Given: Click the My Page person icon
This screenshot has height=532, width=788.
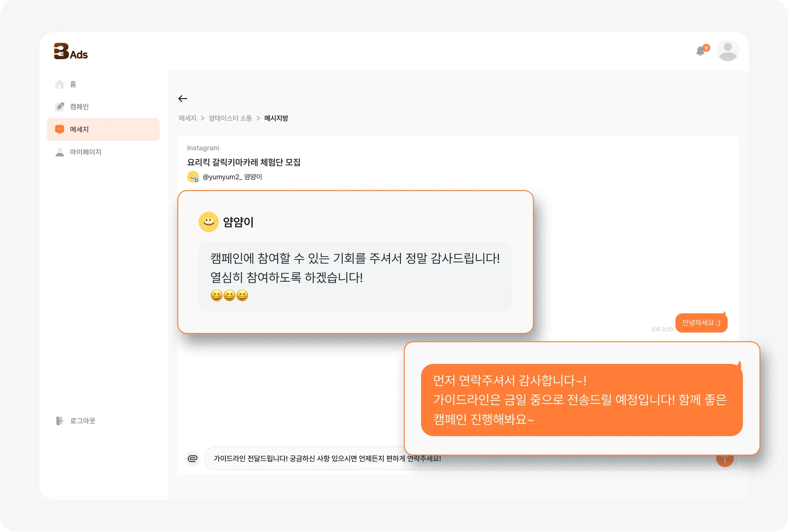Looking at the screenshot, I should point(60,152).
